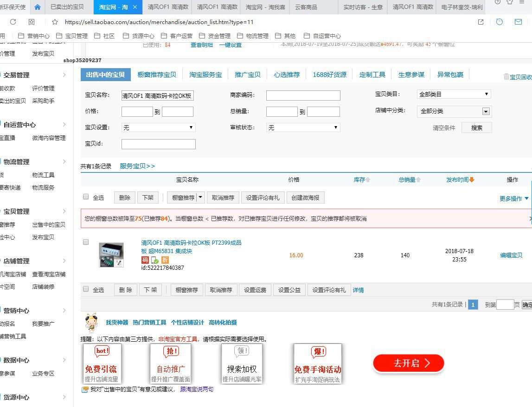Open the 自运营中心 bookmark folder
532x407 pixels.
click(x=322, y=36)
